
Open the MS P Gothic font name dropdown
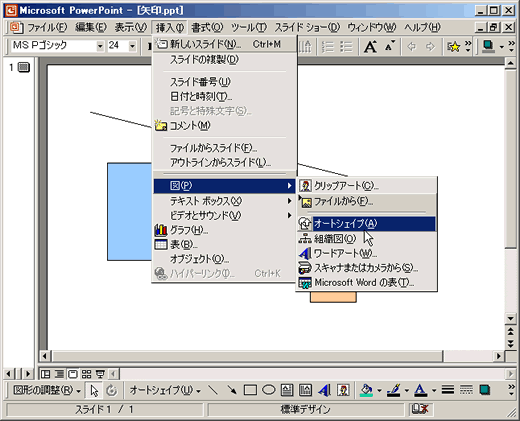click(x=100, y=46)
